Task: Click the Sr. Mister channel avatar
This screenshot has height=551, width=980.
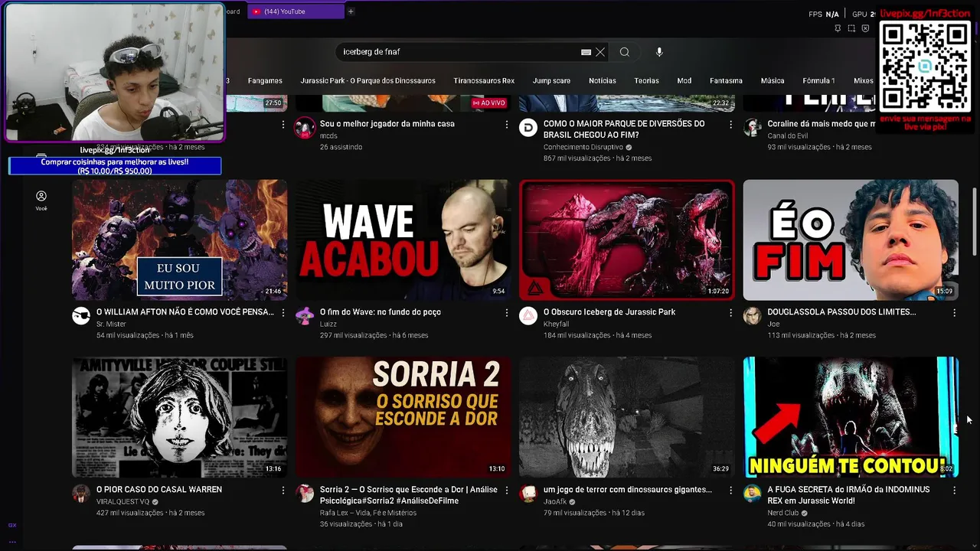Action: [81, 316]
